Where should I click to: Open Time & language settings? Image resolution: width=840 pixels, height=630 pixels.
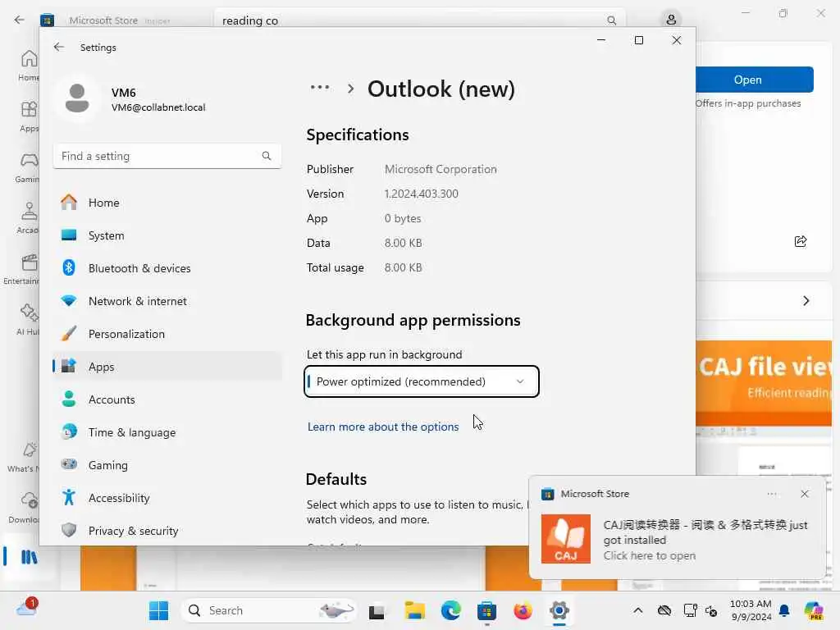click(x=167, y=432)
